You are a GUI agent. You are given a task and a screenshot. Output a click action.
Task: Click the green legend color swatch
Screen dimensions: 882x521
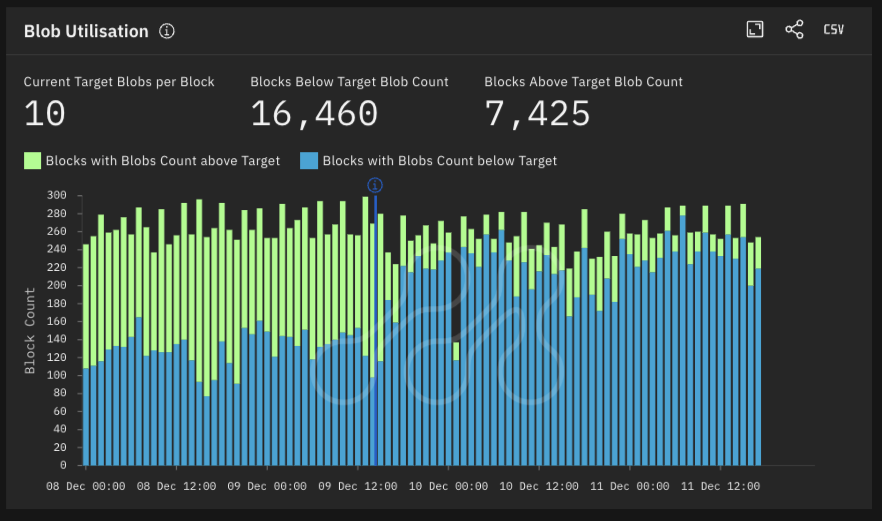[32, 160]
